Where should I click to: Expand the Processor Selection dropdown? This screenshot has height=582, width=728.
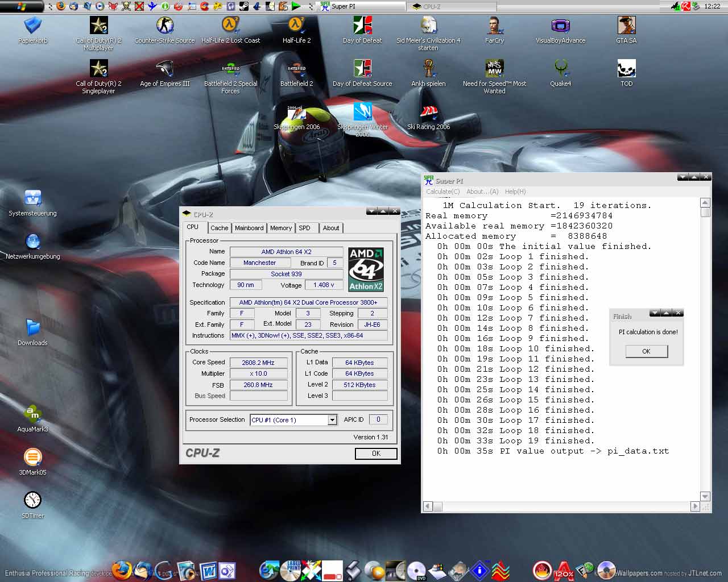332,420
